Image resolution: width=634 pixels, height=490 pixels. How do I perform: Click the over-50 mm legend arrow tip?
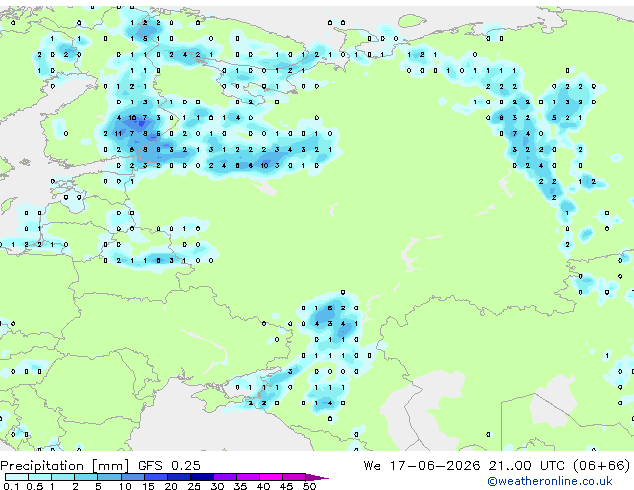click(317, 478)
